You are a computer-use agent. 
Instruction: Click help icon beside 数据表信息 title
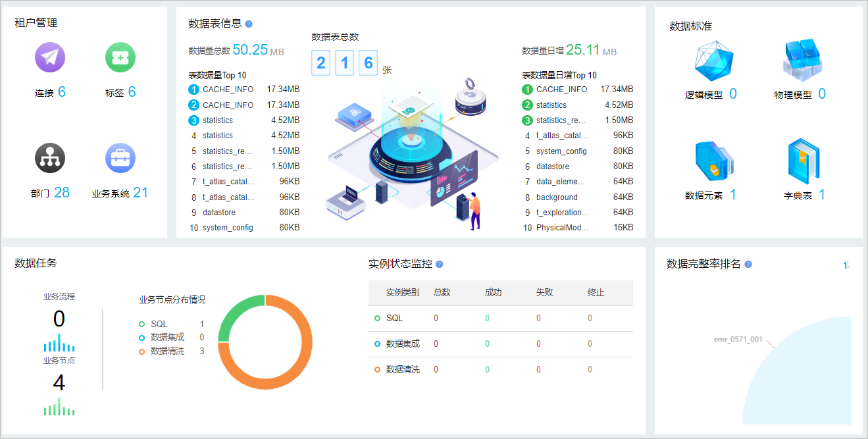click(249, 24)
